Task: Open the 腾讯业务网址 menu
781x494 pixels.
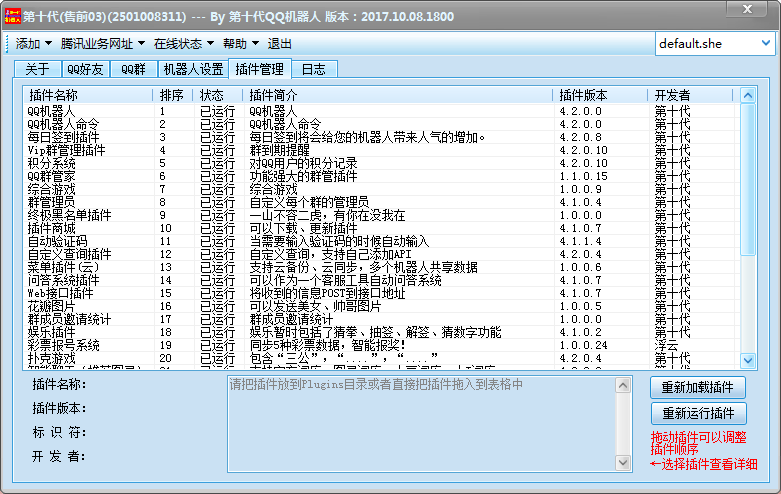Action: 103,44
